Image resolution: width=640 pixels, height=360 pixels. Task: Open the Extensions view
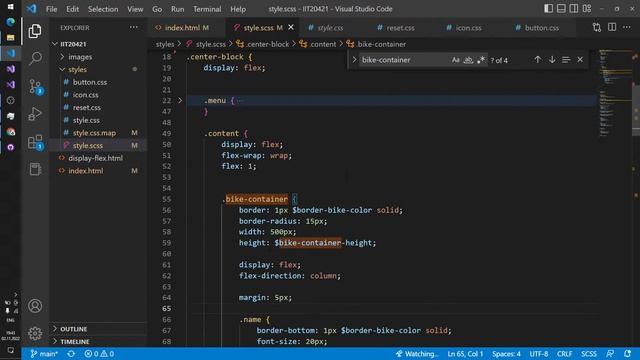pos(35,142)
